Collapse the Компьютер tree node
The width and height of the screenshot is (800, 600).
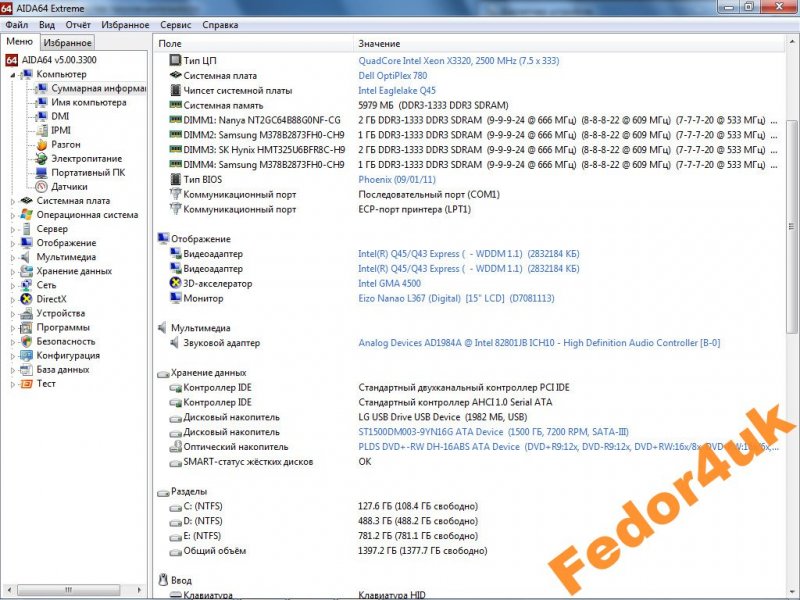coord(13,74)
